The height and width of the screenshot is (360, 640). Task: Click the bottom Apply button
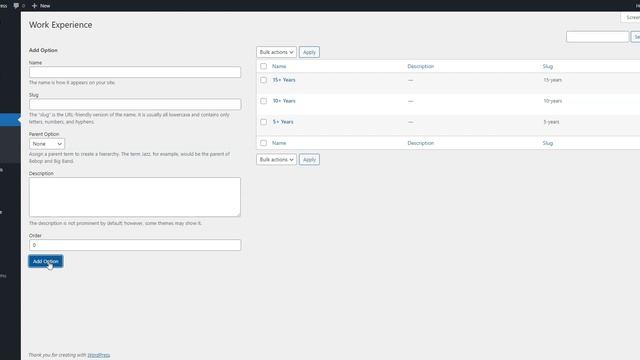(309, 160)
